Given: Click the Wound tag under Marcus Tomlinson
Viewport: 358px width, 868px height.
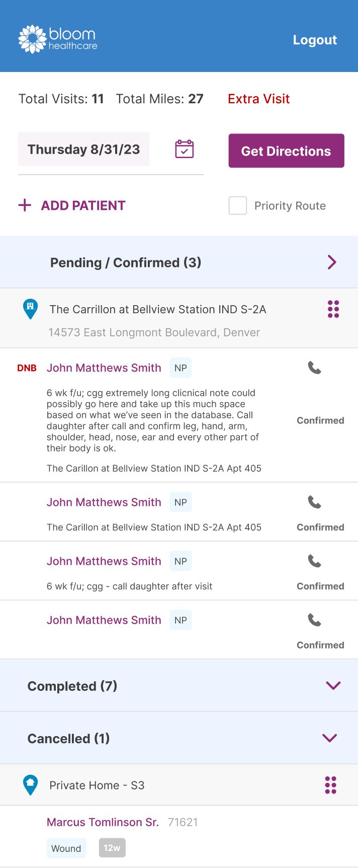Looking at the screenshot, I should pos(66,848).
